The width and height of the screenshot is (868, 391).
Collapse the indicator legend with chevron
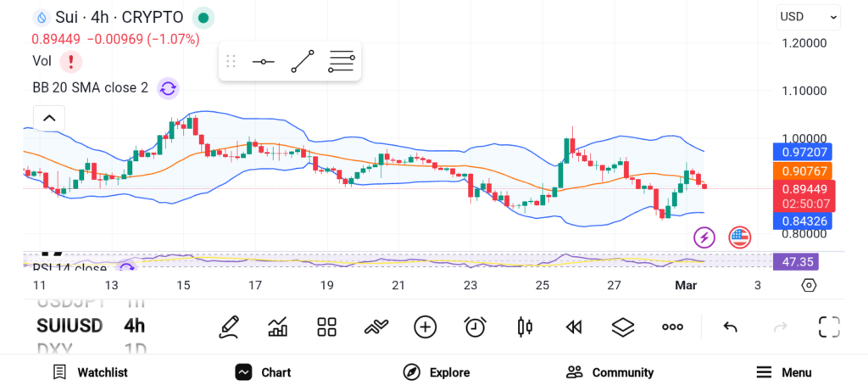tap(48, 119)
